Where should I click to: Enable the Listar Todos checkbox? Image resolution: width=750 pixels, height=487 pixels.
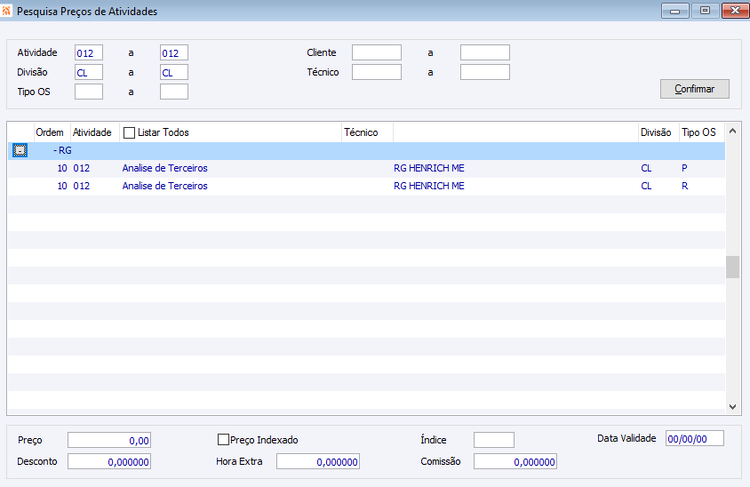(x=129, y=133)
